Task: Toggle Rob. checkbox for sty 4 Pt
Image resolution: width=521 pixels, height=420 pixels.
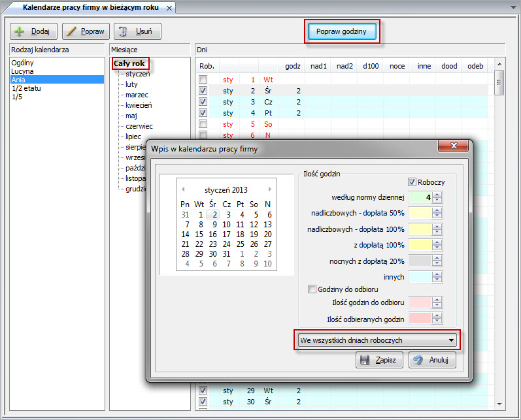Action: click(x=203, y=113)
